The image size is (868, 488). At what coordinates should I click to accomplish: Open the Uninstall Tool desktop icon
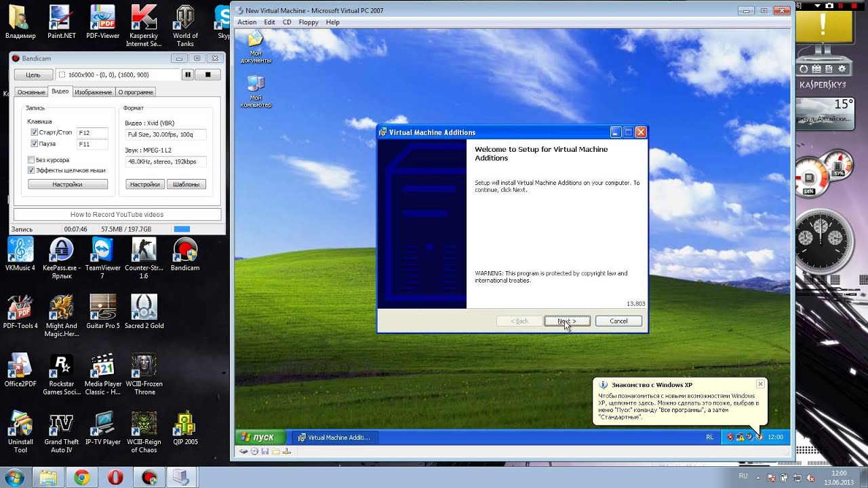click(20, 432)
